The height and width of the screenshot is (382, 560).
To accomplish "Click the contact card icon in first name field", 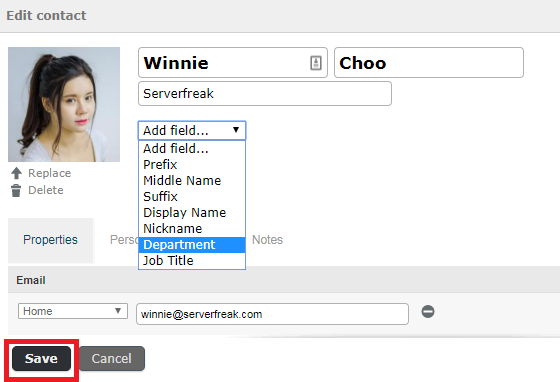I will pos(316,63).
